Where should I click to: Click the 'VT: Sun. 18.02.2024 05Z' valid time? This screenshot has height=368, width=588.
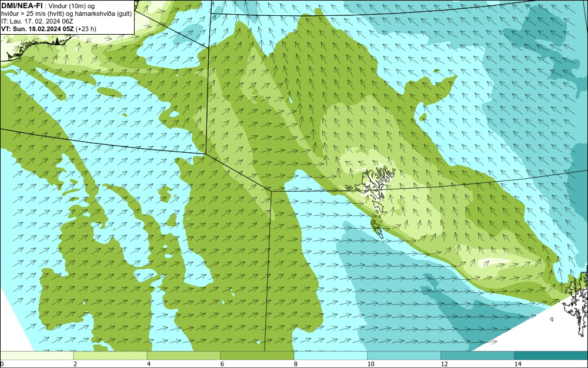[38, 29]
